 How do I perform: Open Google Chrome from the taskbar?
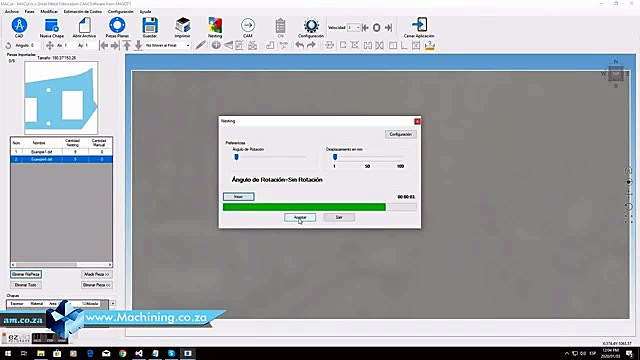[122, 353]
